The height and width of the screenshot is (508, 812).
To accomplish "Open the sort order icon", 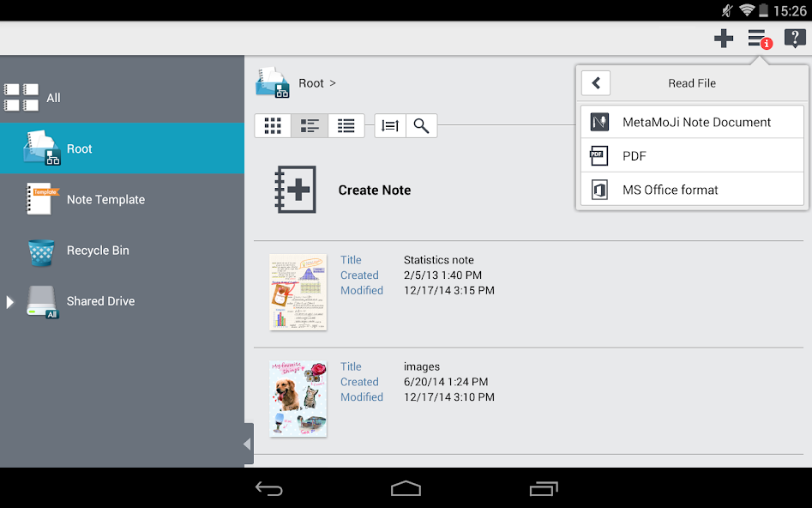I will [x=390, y=126].
